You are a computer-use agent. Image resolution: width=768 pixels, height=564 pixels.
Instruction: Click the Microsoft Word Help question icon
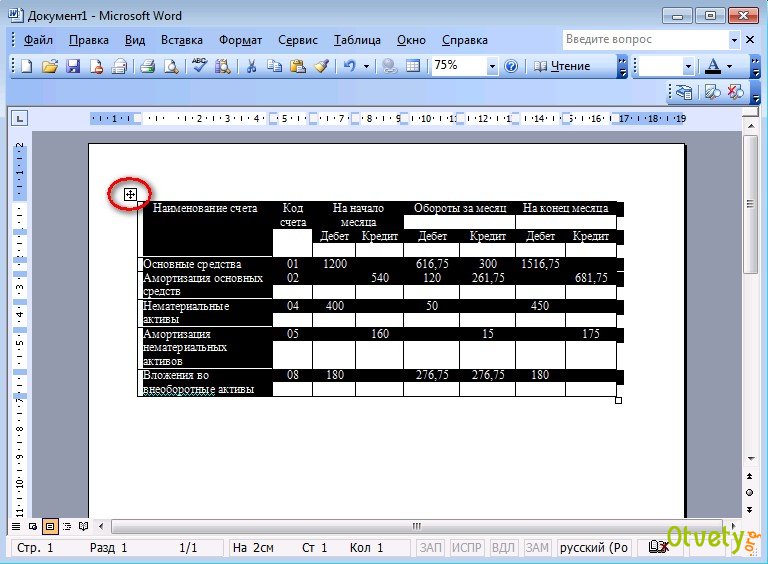click(511, 66)
